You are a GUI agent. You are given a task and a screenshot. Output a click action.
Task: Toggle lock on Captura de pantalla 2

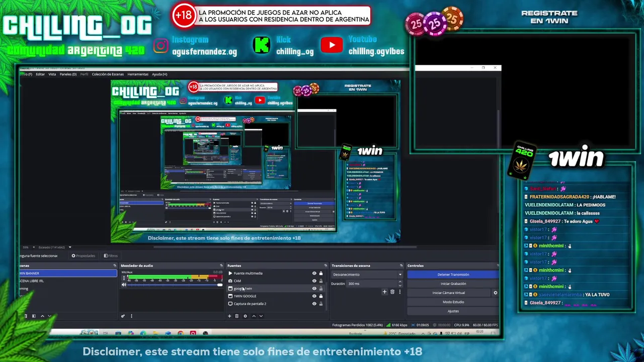(321, 303)
